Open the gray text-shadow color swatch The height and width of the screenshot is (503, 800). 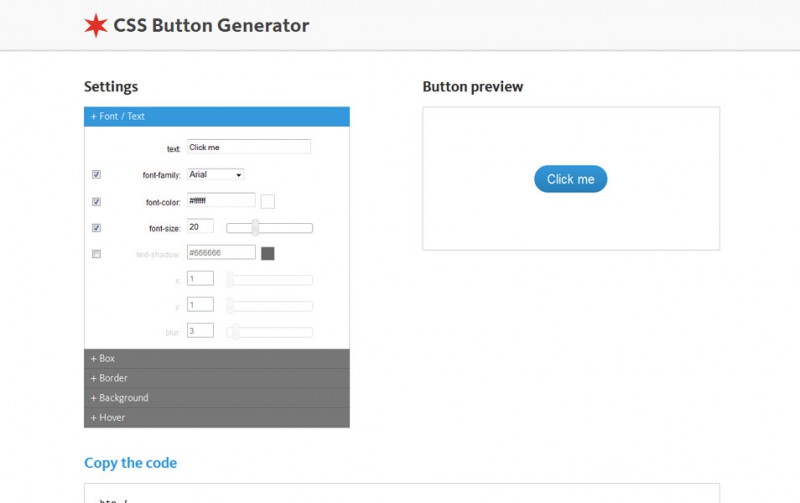(268, 254)
